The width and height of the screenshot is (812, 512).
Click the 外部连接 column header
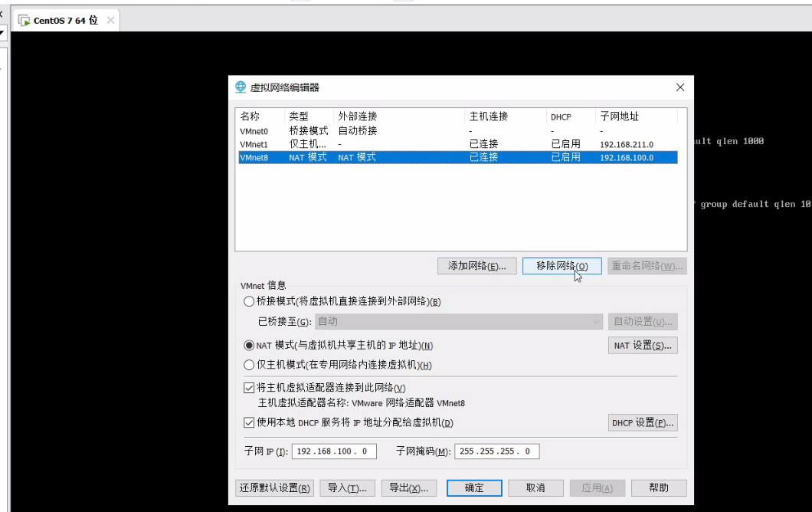[399, 117]
